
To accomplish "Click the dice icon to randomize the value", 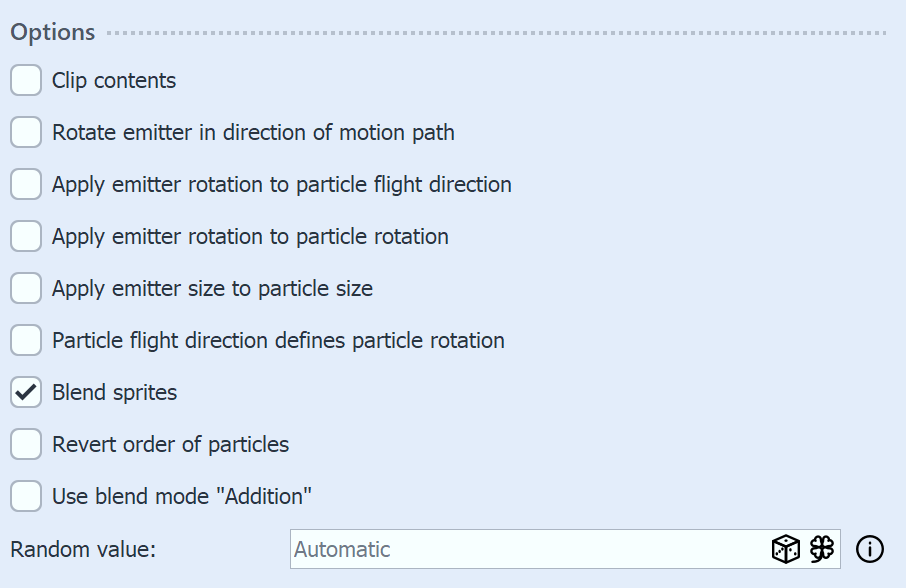I will point(785,549).
